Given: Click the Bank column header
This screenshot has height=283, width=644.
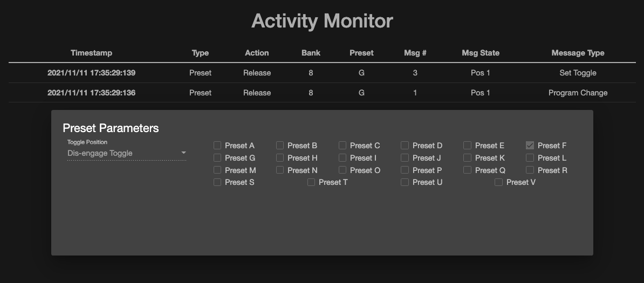Looking at the screenshot, I should click(x=311, y=53).
